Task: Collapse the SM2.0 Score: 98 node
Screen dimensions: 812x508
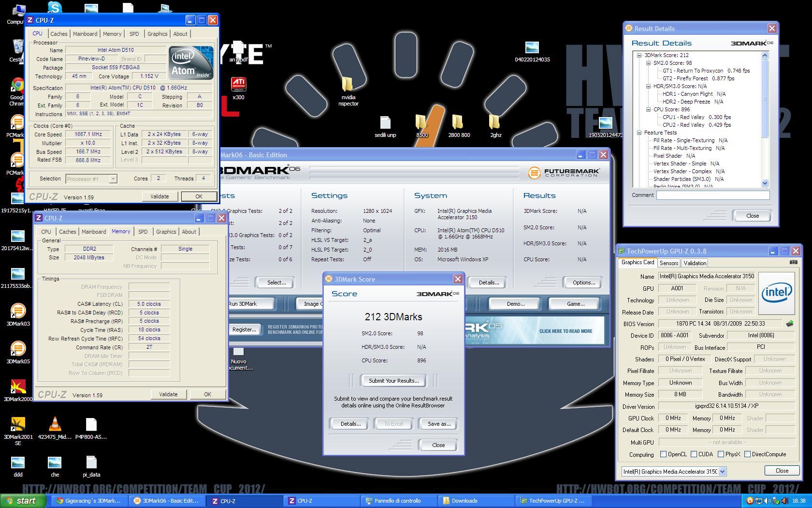Action: (x=648, y=63)
